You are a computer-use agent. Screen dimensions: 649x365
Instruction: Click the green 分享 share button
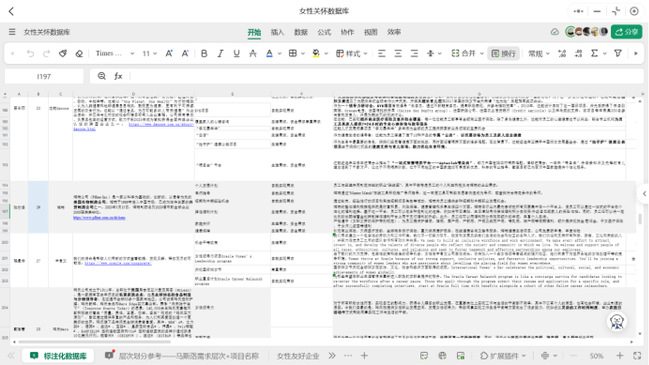[x=627, y=32]
